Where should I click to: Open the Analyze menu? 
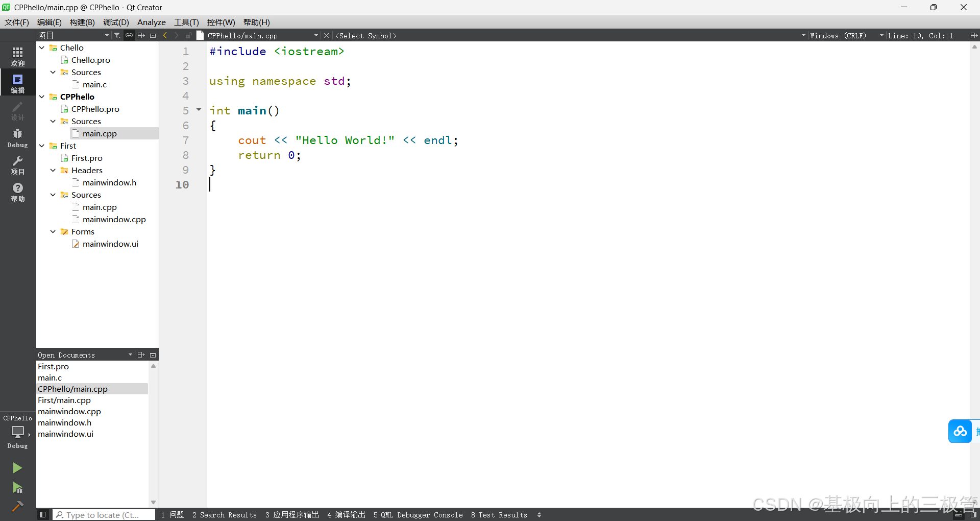(152, 22)
